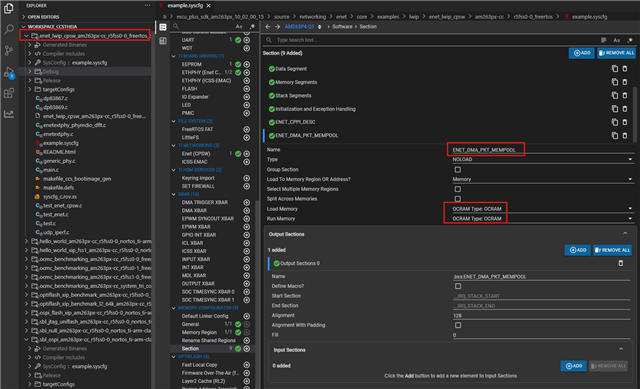The height and width of the screenshot is (389, 640).
Task: Switch to the table view icon
Action: coord(163,27)
